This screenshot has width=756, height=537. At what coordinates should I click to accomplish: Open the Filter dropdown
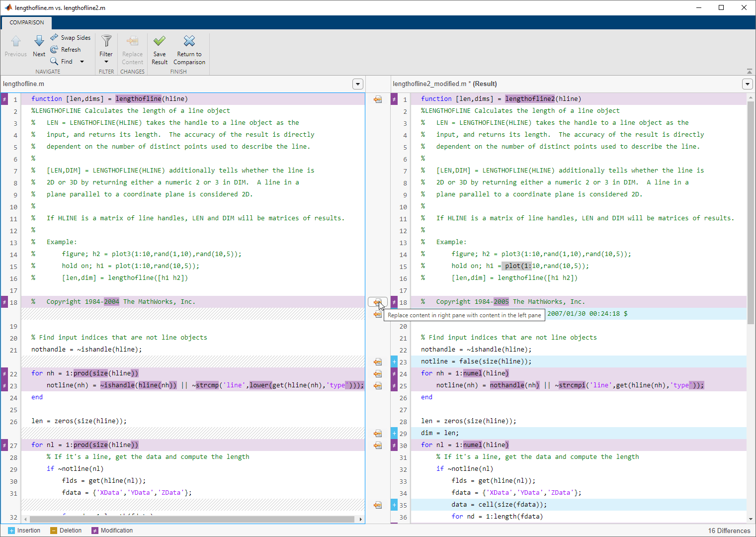click(106, 50)
